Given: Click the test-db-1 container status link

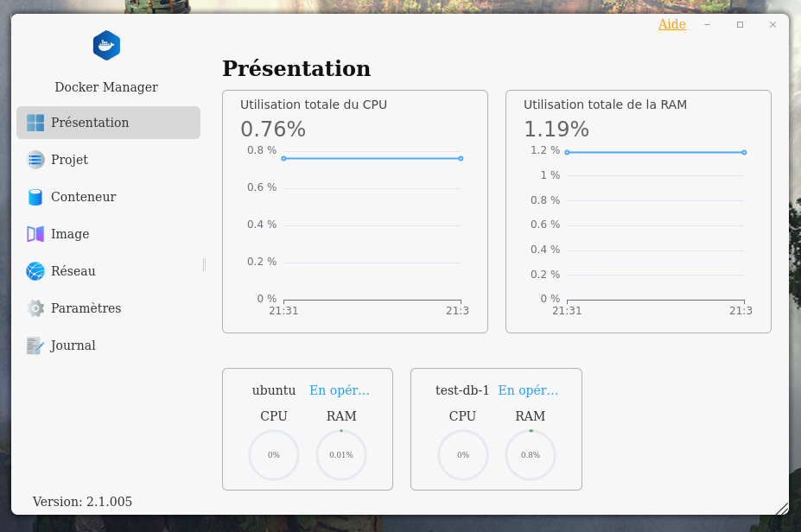Looking at the screenshot, I should [x=528, y=390].
